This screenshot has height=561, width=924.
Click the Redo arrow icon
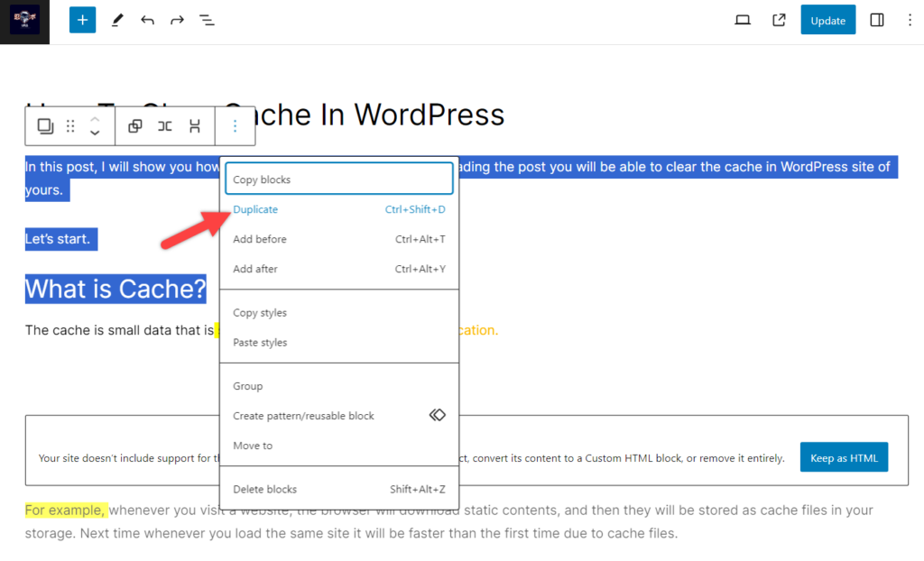pos(177,19)
